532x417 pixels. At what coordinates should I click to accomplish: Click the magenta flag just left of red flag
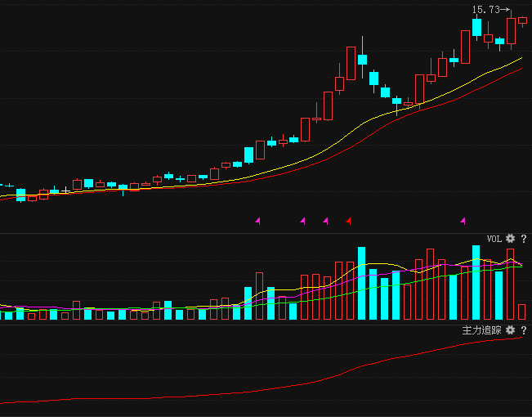coord(326,221)
